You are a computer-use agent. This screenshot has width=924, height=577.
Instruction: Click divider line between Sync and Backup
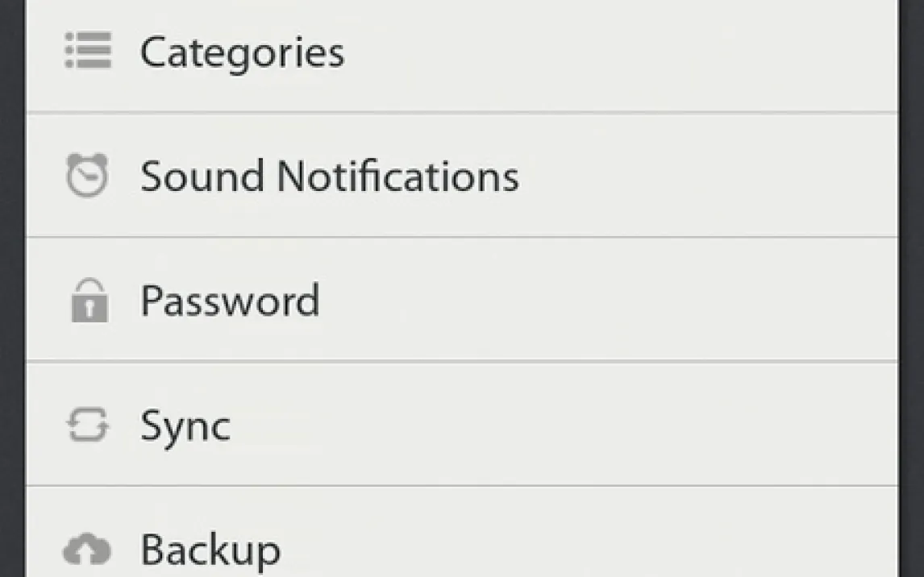click(x=461, y=486)
